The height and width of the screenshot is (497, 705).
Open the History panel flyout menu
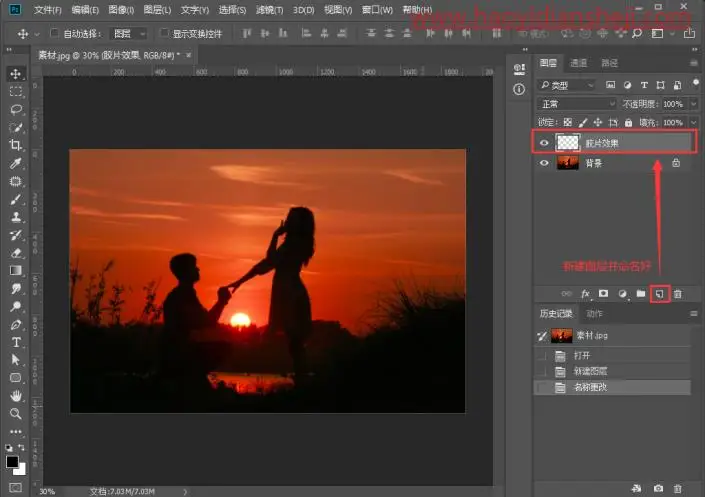coord(694,313)
